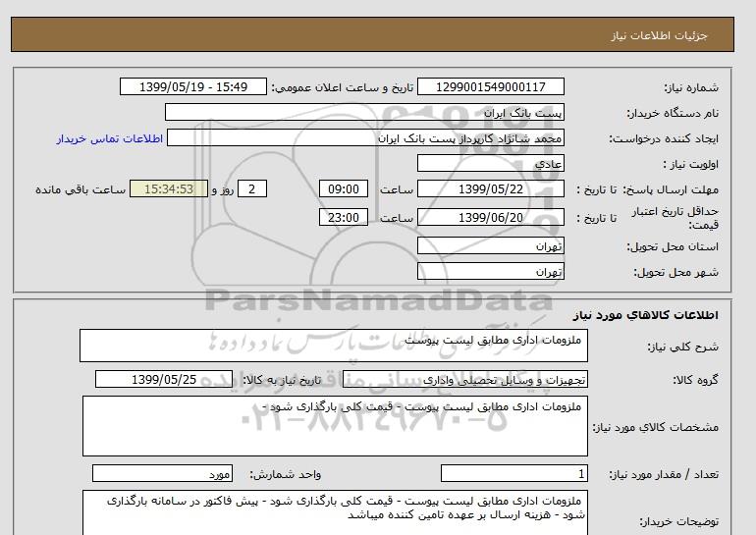Select the need number field 1299001549000117
Image resolution: width=756 pixels, height=535 pixels.
pos(490,86)
